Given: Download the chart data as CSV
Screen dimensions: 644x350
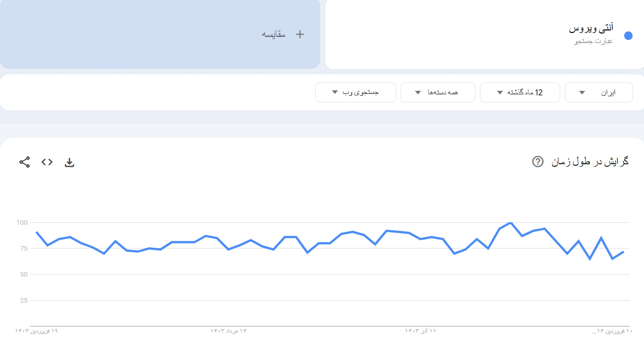Looking at the screenshot, I should click(x=69, y=162).
